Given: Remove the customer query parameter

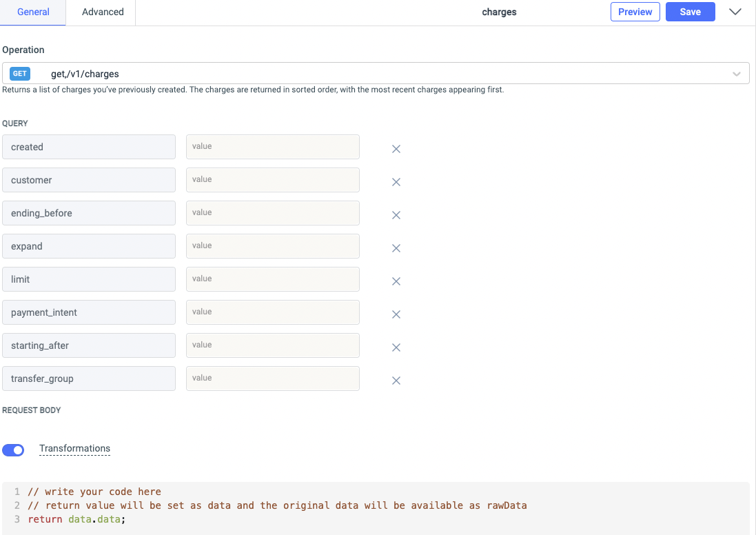Looking at the screenshot, I should pos(396,182).
